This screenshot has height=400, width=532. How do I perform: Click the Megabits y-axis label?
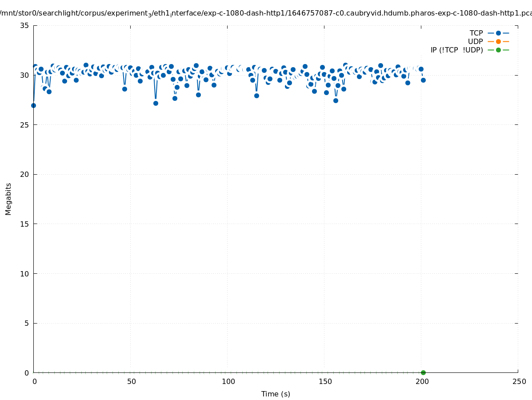pyautogui.click(x=8, y=199)
